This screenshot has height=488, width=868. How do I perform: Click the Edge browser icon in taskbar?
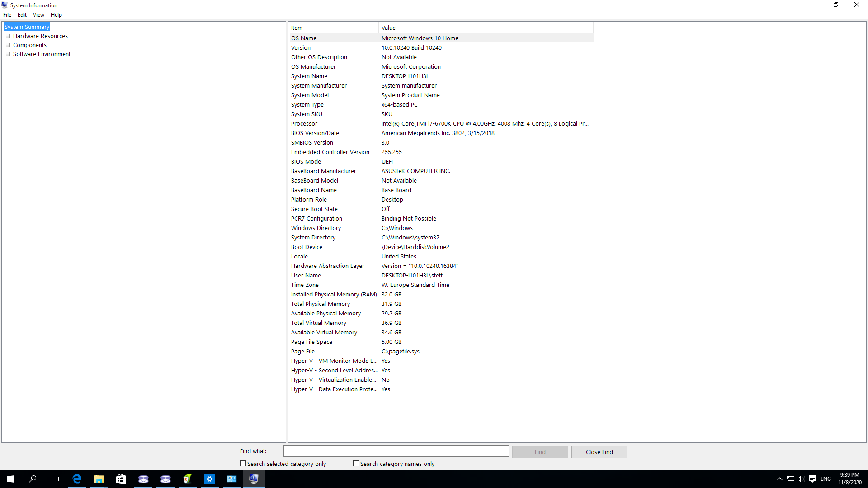(76, 479)
